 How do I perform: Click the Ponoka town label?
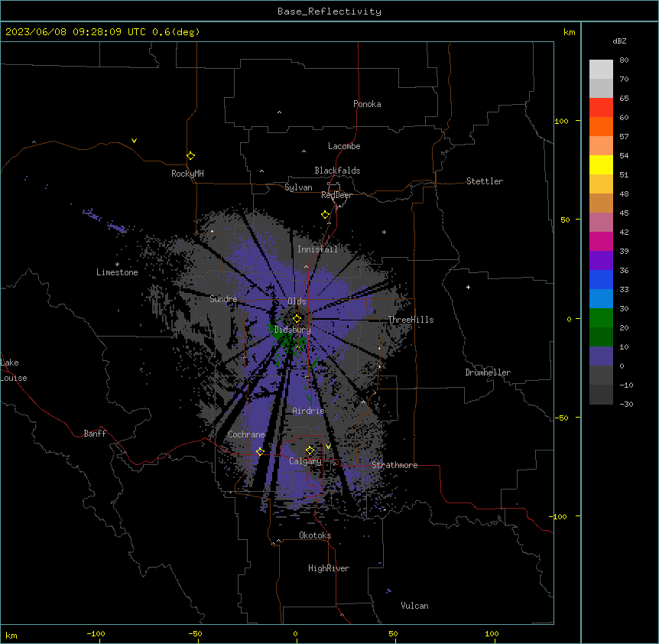pos(367,104)
